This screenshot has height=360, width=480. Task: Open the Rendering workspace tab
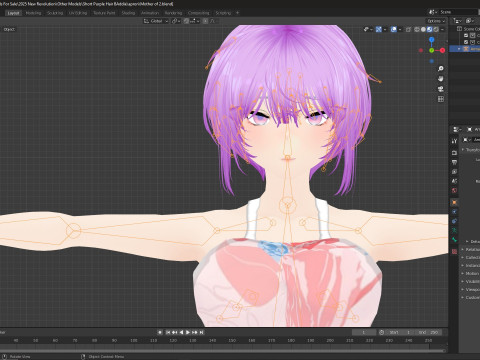[173, 13]
